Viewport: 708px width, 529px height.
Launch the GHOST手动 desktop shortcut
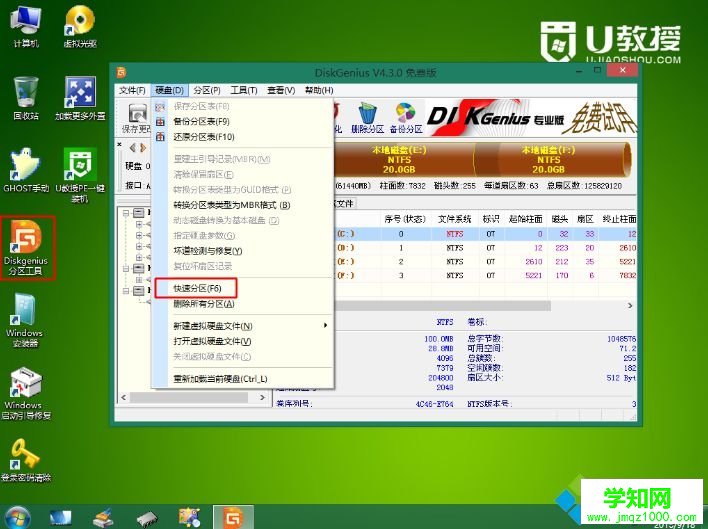click(26, 171)
